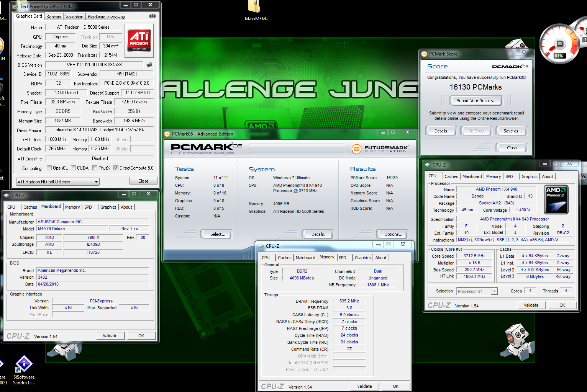
Task: Click the GPU-Z BIOS Version field
Action: pos(94,65)
